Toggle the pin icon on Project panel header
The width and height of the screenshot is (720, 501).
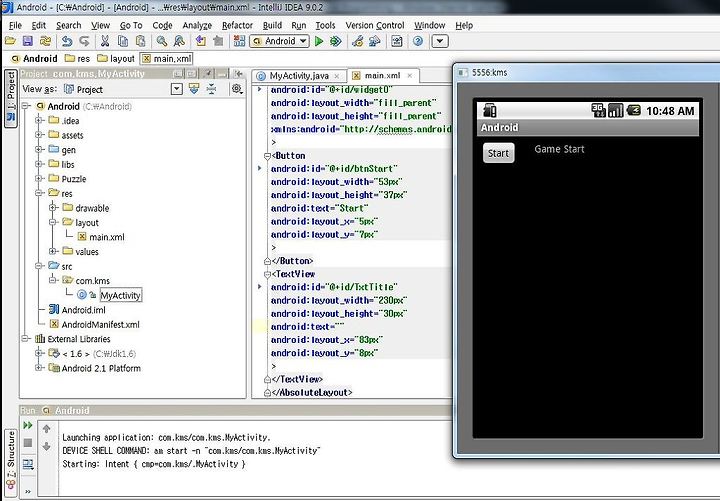click(x=208, y=73)
